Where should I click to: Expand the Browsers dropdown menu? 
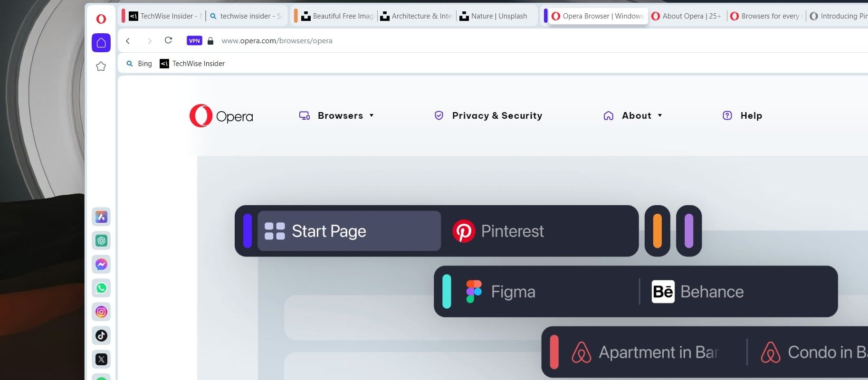(346, 115)
